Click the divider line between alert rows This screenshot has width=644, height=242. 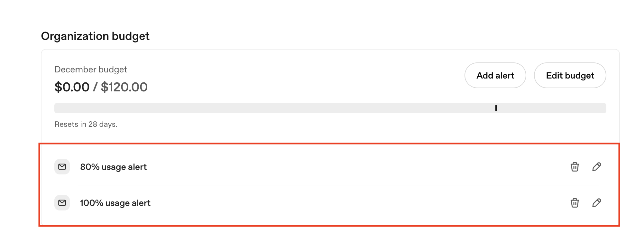[338, 185]
